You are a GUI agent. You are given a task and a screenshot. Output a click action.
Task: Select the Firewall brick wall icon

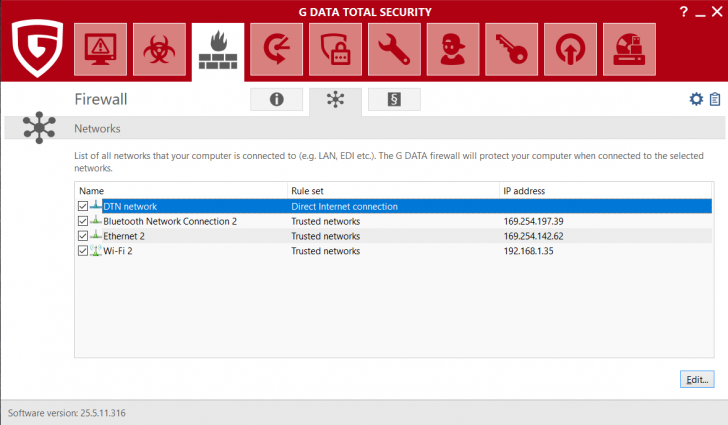(x=218, y=51)
